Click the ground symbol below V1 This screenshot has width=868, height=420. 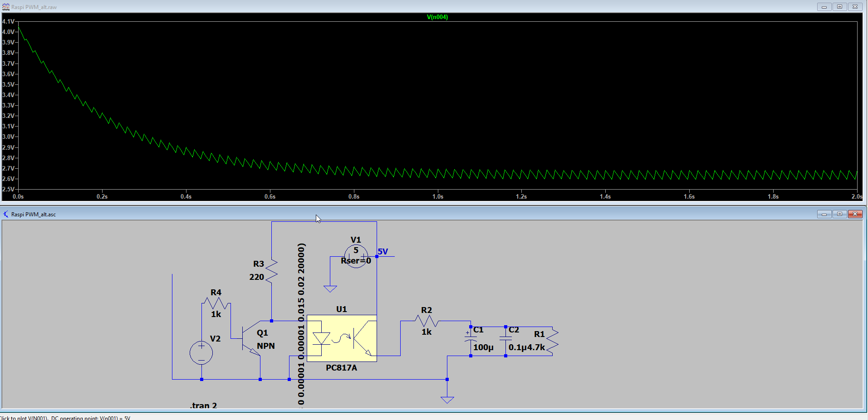point(330,288)
